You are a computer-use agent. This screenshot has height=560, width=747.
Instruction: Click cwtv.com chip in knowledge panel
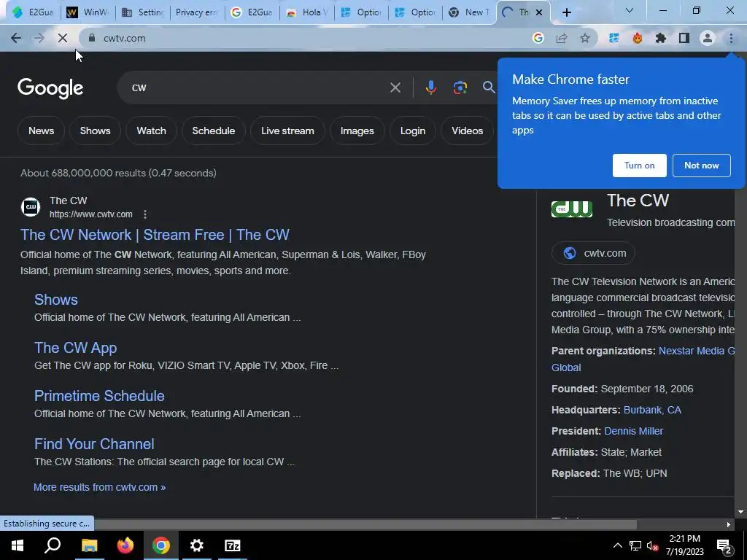(593, 253)
